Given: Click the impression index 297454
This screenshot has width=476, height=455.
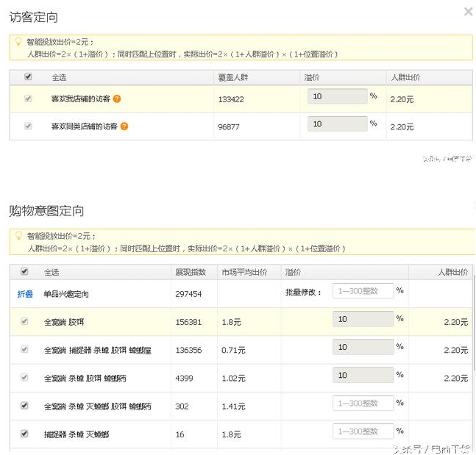Looking at the screenshot, I should point(188,294).
